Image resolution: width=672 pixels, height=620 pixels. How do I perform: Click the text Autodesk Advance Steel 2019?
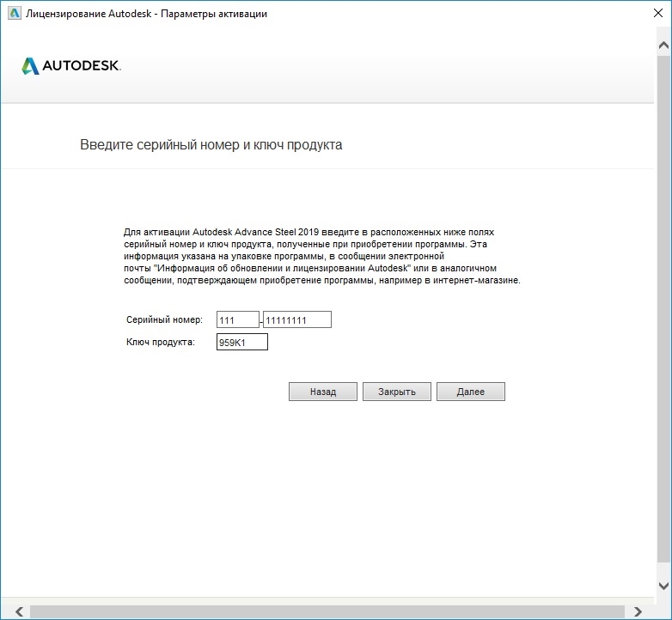point(255,232)
